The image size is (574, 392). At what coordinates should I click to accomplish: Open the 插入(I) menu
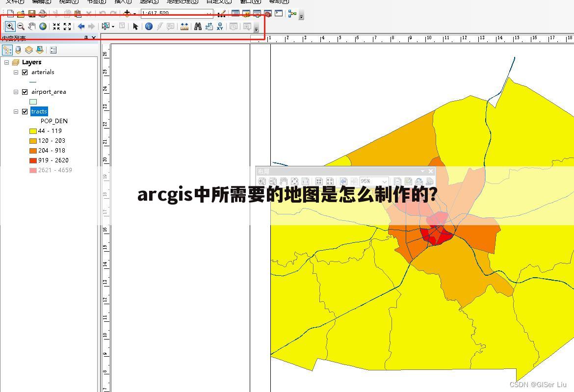click(123, 1)
